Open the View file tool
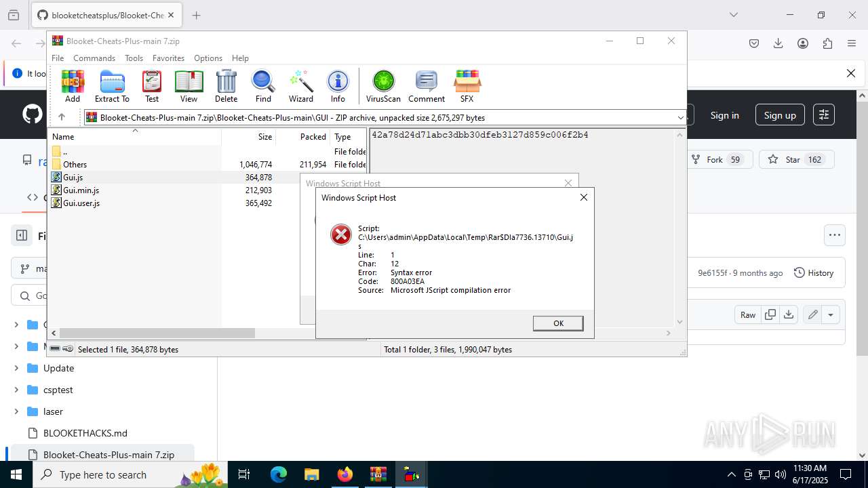 tap(189, 86)
